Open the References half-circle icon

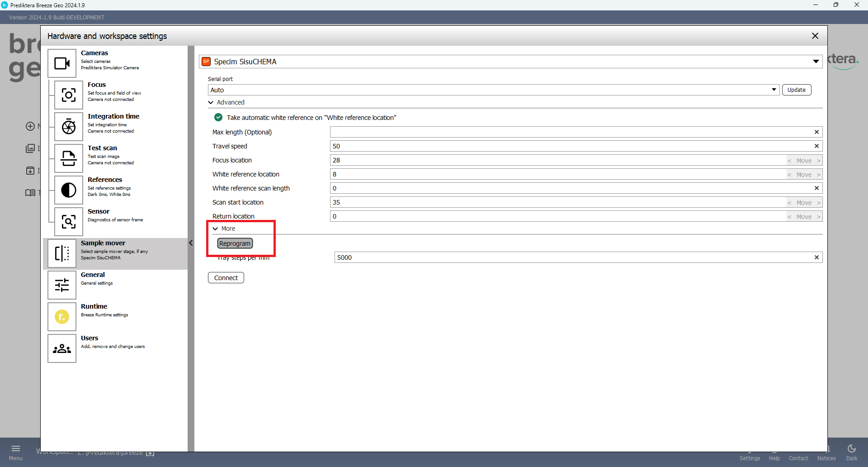(69, 190)
